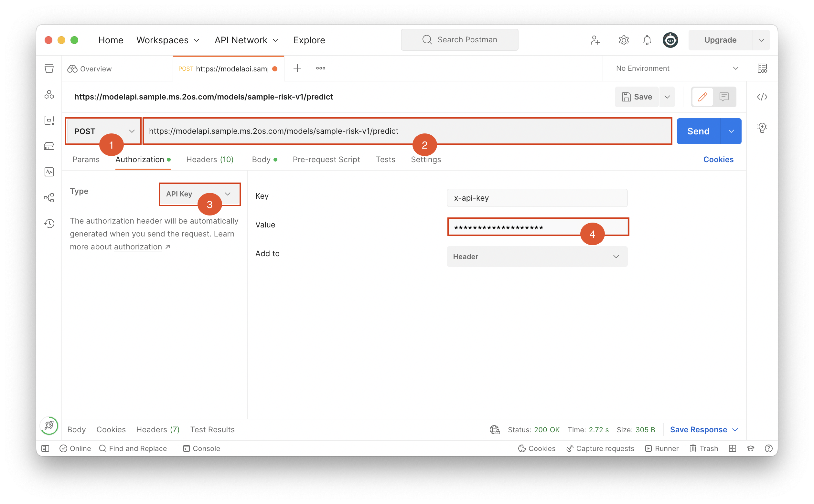The height and width of the screenshot is (504, 814).
Task: Open Mock Servers from the sidebar
Action: 49,146
